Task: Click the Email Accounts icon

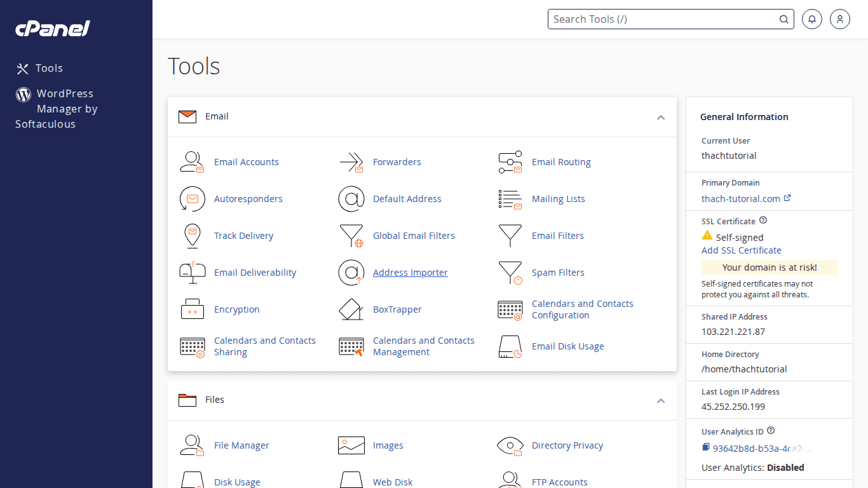Action: [x=192, y=162]
